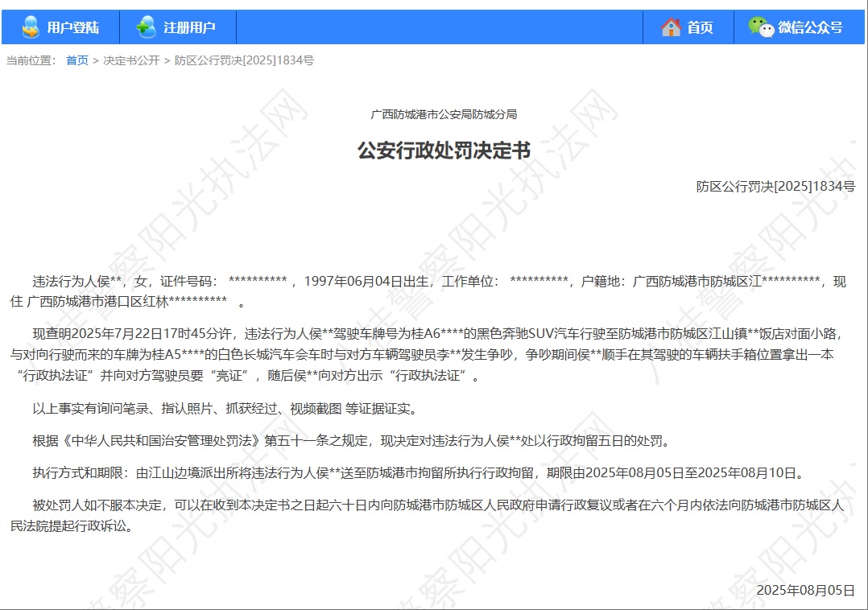Open 微信公众号 navigation item

(810, 27)
